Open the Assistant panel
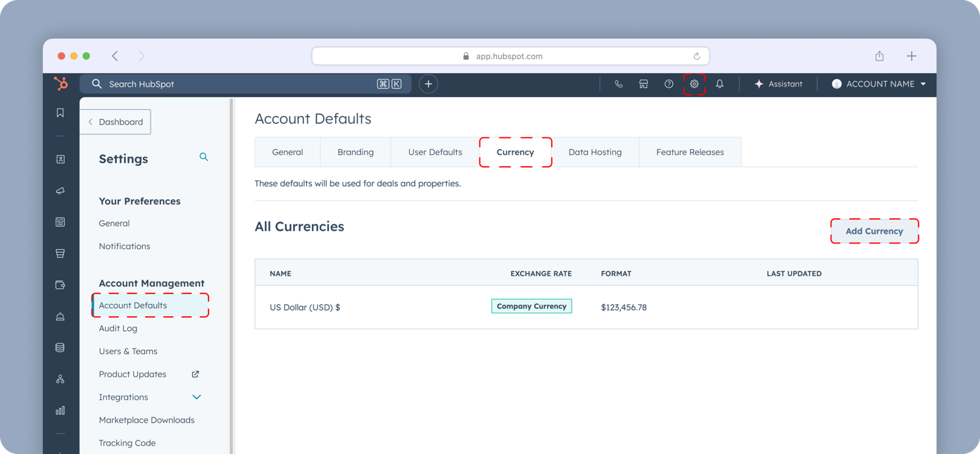Screen dimensions: 980x454 point(778,84)
